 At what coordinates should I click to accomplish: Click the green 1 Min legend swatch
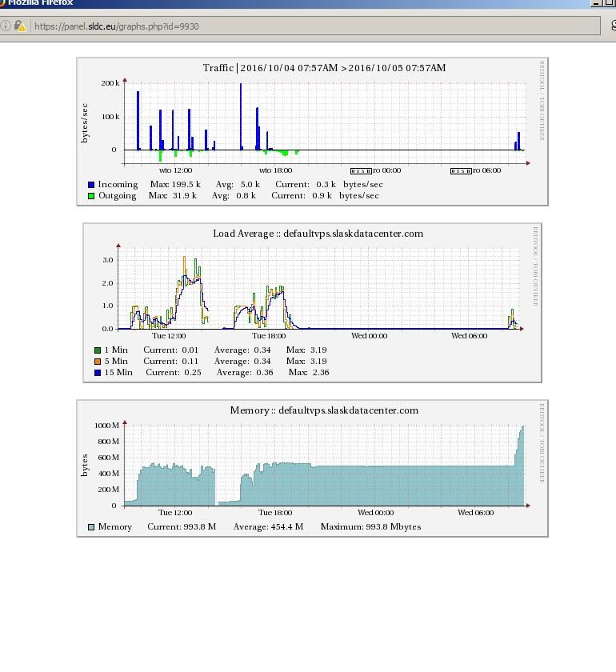point(98,350)
